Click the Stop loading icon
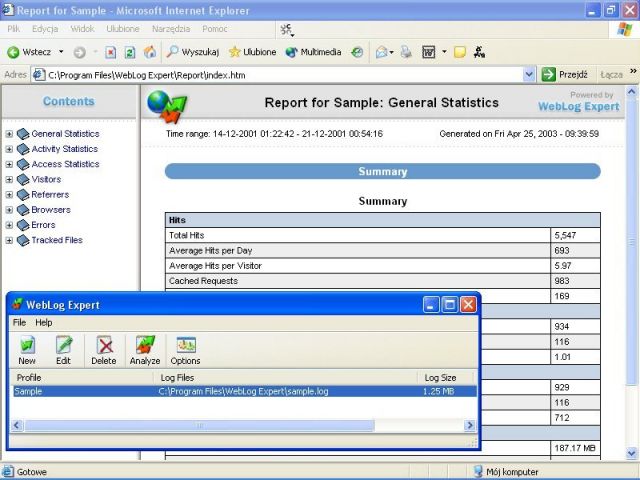 (x=111, y=52)
